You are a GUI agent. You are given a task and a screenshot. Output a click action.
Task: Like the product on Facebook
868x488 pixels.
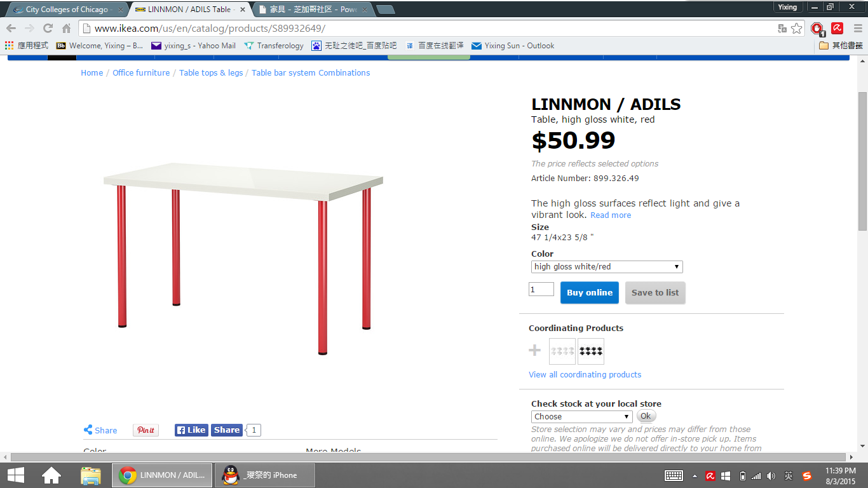[x=191, y=430]
